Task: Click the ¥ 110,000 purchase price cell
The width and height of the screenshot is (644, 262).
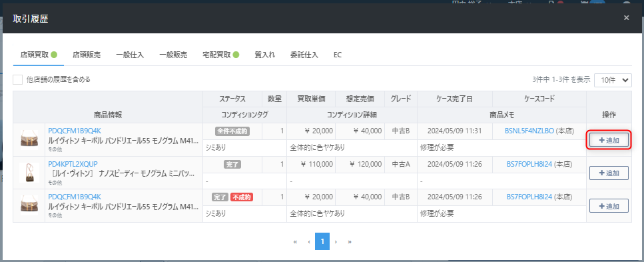Action: tap(311, 164)
